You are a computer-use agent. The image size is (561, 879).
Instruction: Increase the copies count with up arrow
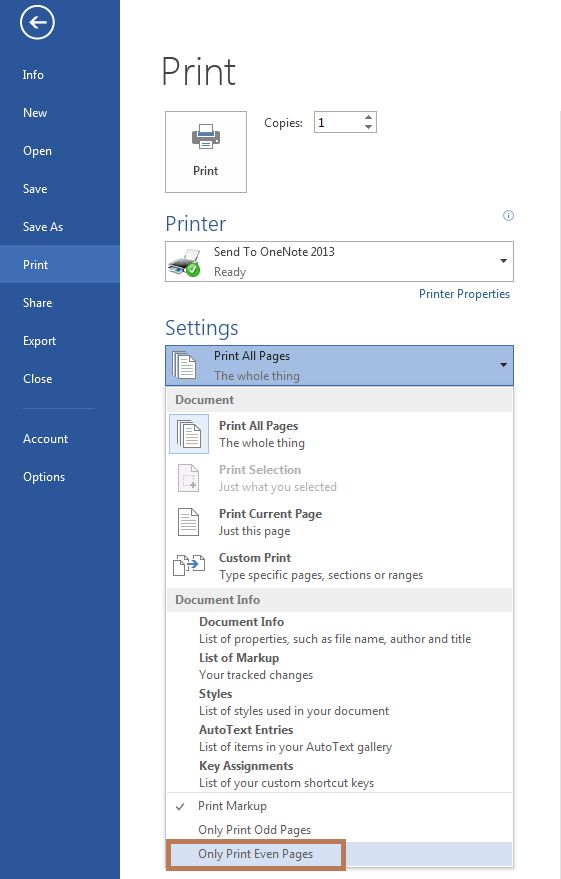(368, 117)
